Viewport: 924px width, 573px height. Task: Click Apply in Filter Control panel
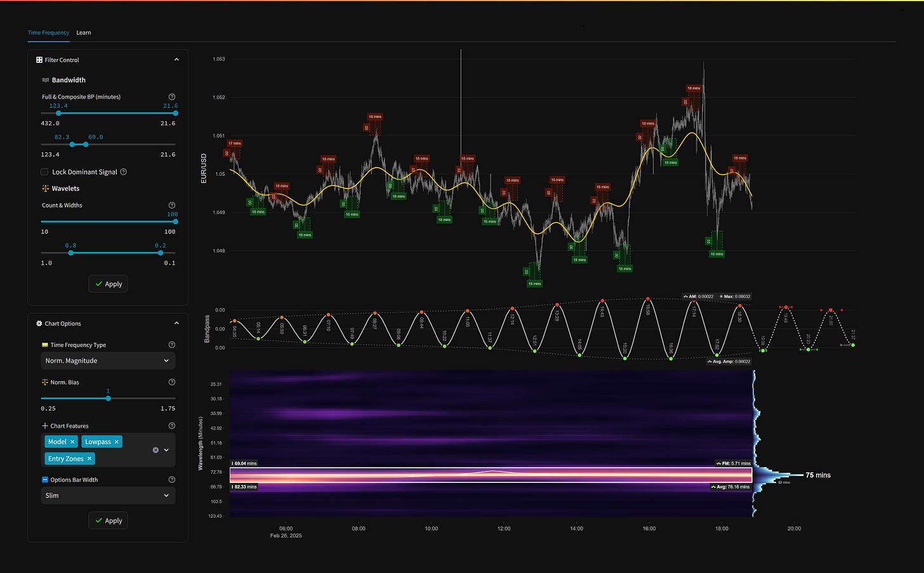[x=108, y=284]
